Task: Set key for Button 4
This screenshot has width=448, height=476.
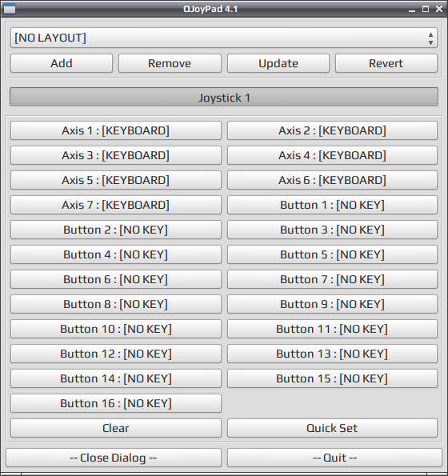Action: click(116, 254)
